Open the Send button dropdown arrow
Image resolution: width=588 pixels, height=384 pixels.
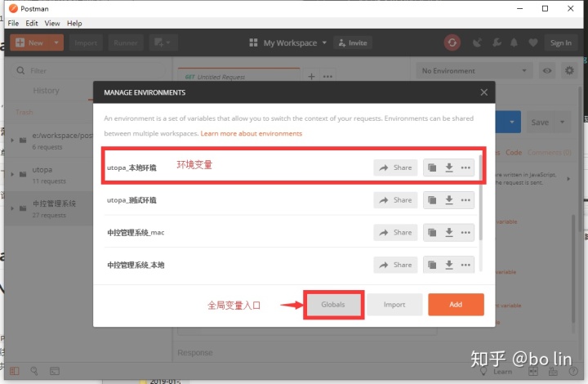pyautogui.click(x=512, y=122)
